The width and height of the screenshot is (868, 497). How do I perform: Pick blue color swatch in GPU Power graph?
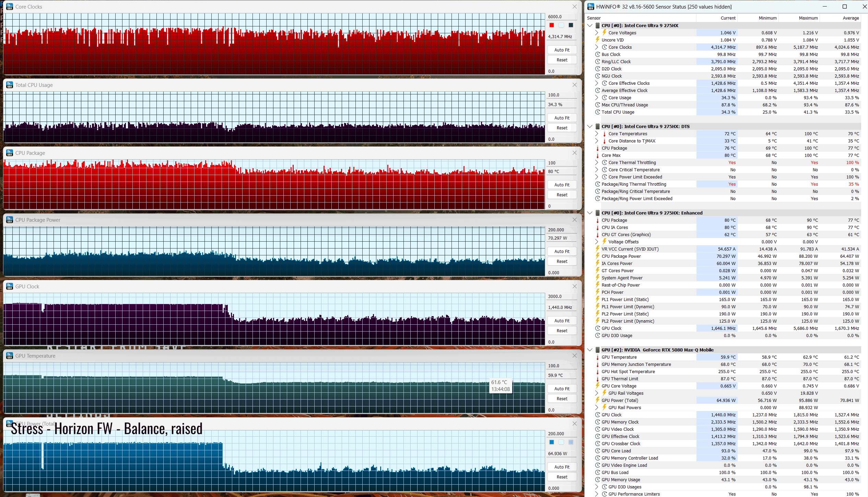552,442
